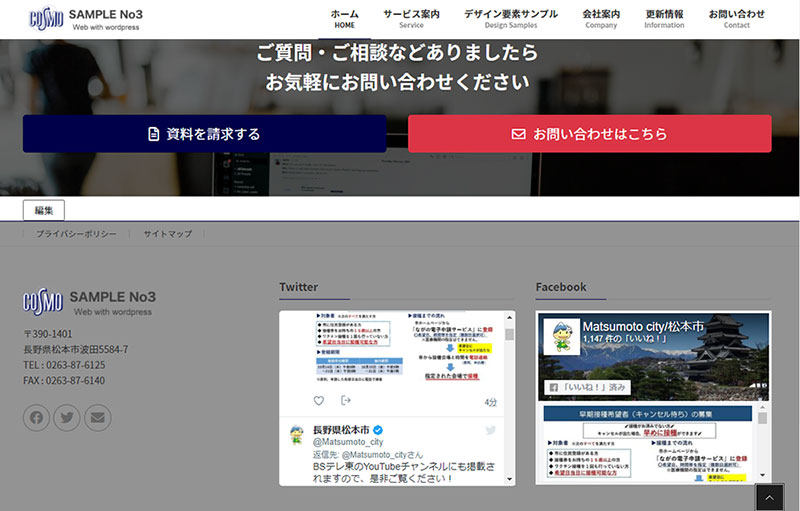Like the tweet with the heart icon
The image size is (800, 511).
coord(319,401)
